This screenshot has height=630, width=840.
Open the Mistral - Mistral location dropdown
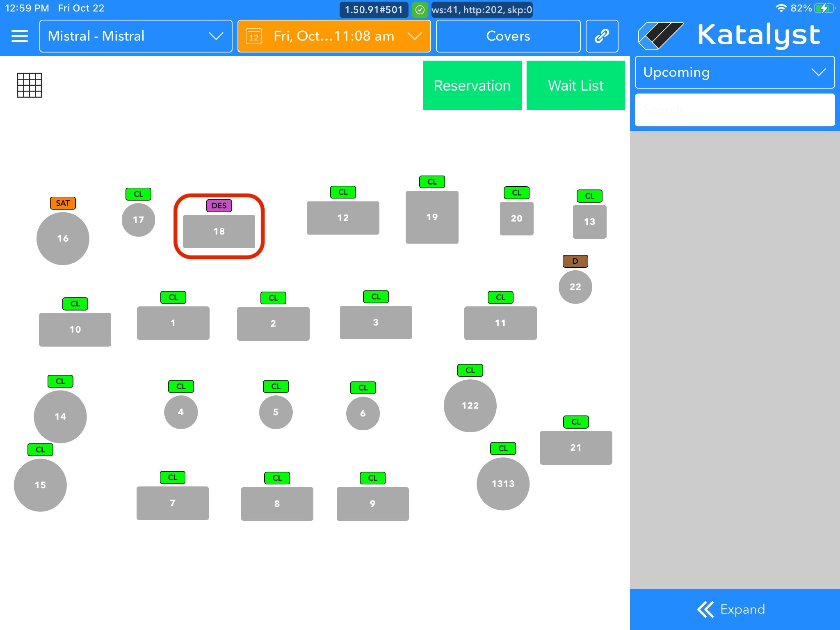136,36
